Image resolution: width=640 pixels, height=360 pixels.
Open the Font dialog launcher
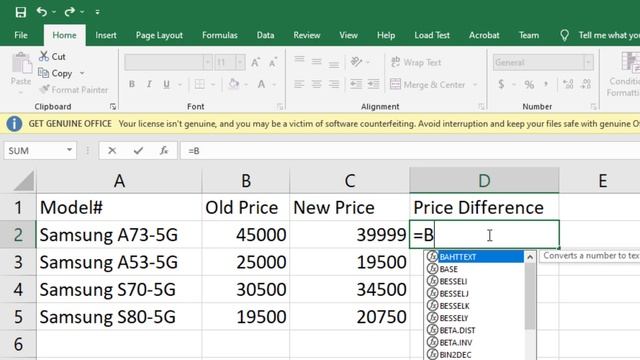pyautogui.click(x=280, y=107)
